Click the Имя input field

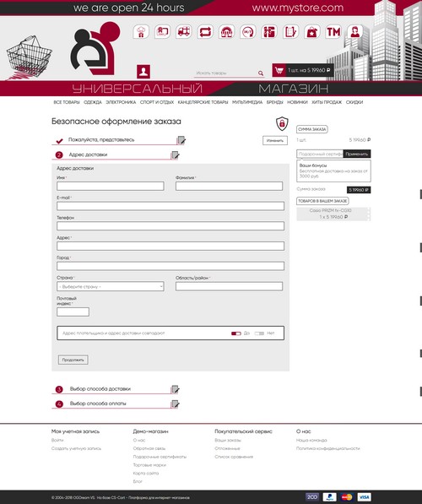click(x=111, y=186)
